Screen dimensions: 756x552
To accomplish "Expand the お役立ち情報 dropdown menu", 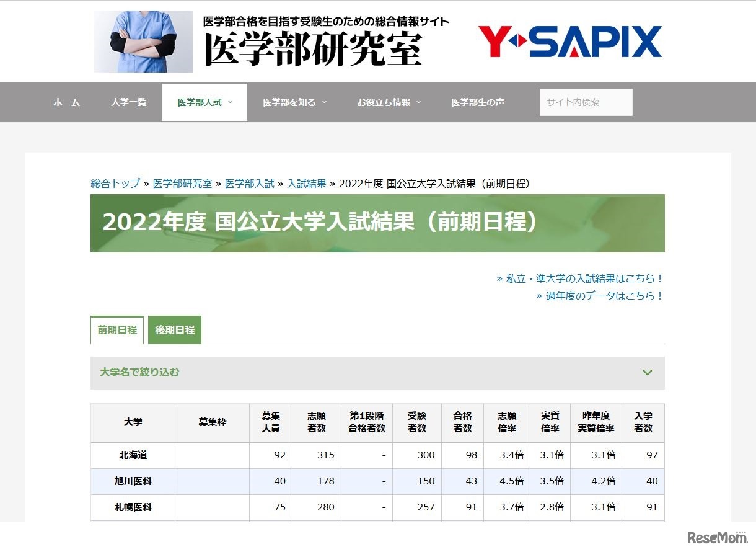I will click(x=389, y=102).
